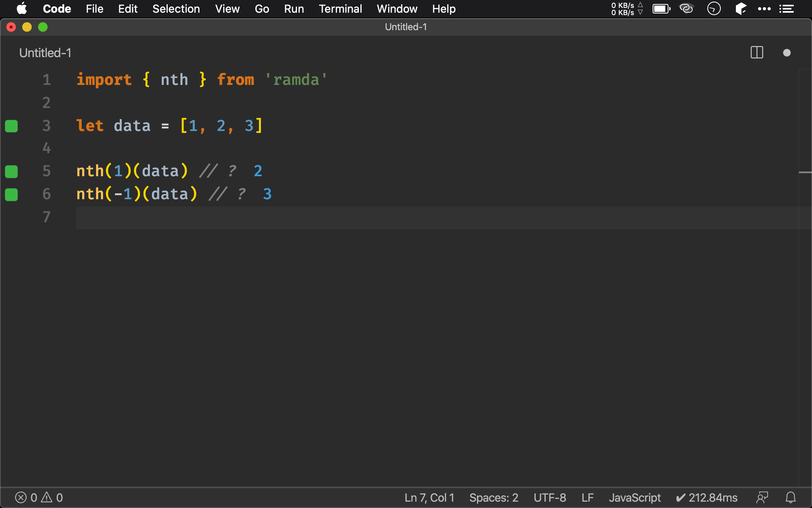Open the Go menu
Screen dimensions: 812x508
[262, 9]
